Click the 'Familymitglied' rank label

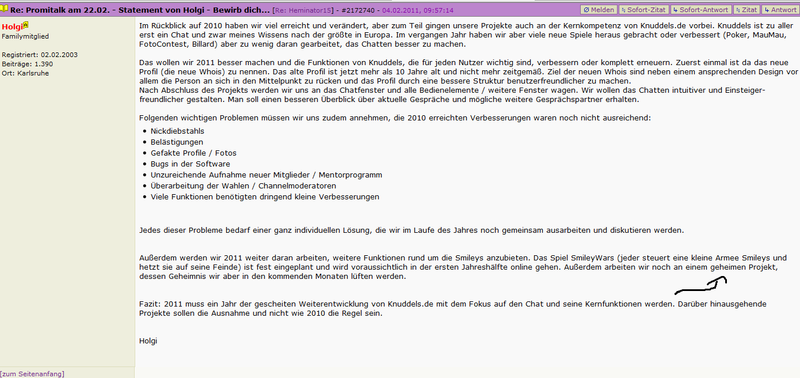point(26,37)
